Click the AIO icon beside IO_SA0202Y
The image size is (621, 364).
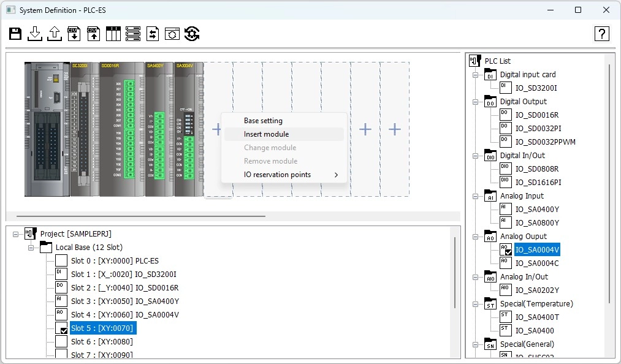point(505,290)
